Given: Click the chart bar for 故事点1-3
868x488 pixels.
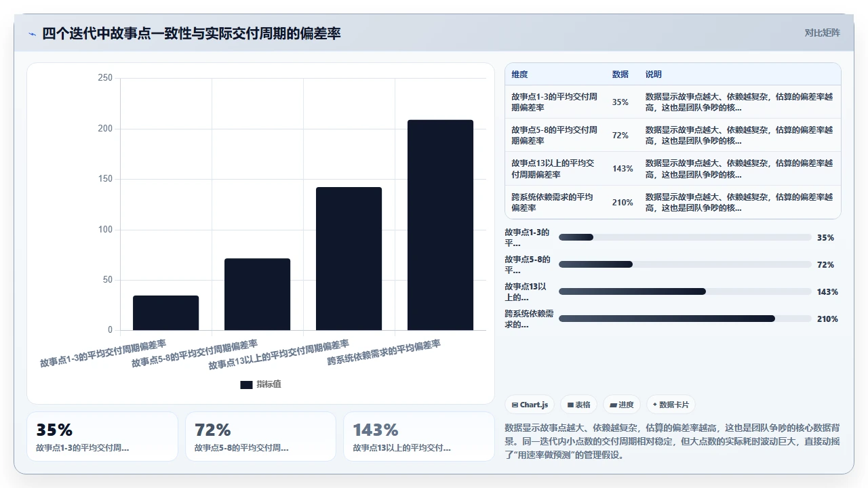Looking at the screenshot, I should coord(165,313).
